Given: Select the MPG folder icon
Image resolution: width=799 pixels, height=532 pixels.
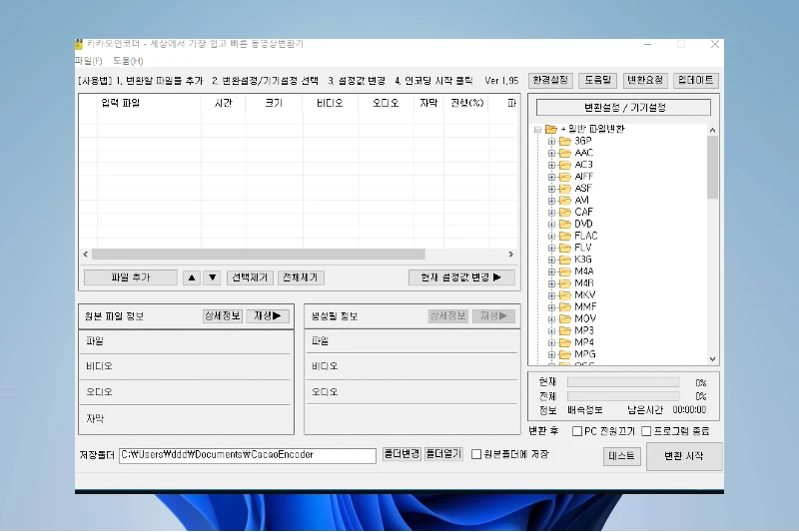Looking at the screenshot, I should (x=564, y=354).
